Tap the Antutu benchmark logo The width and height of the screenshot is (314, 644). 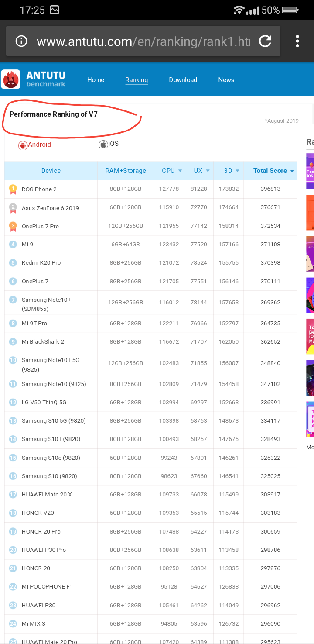click(34, 79)
